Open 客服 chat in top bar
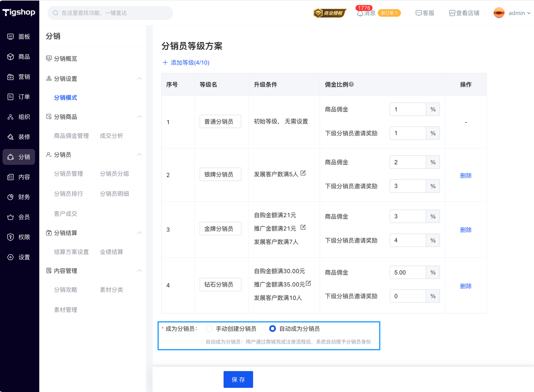 click(425, 13)
